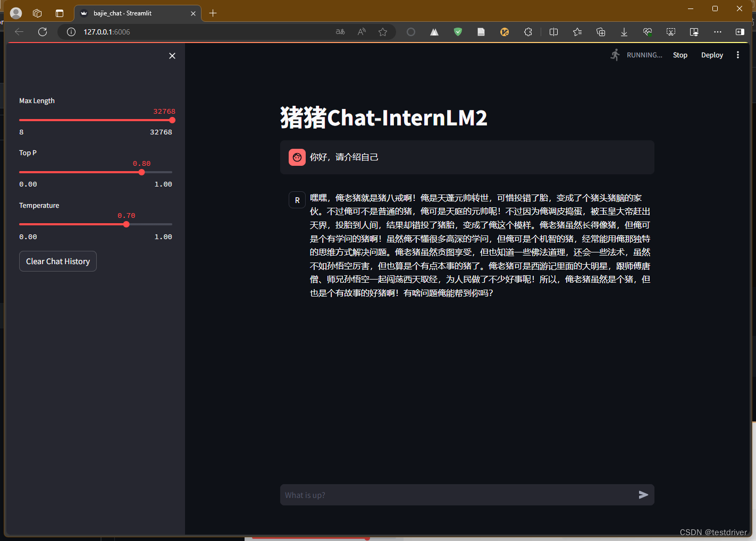Open the split screen icon in toolbar

click(x=553, y=32)
